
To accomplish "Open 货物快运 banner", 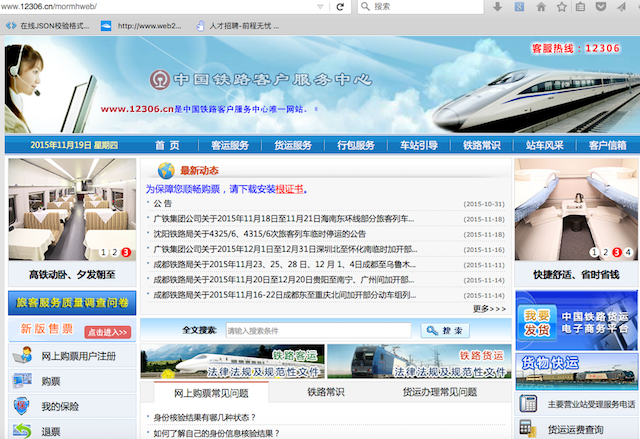I will coord(576,372).
